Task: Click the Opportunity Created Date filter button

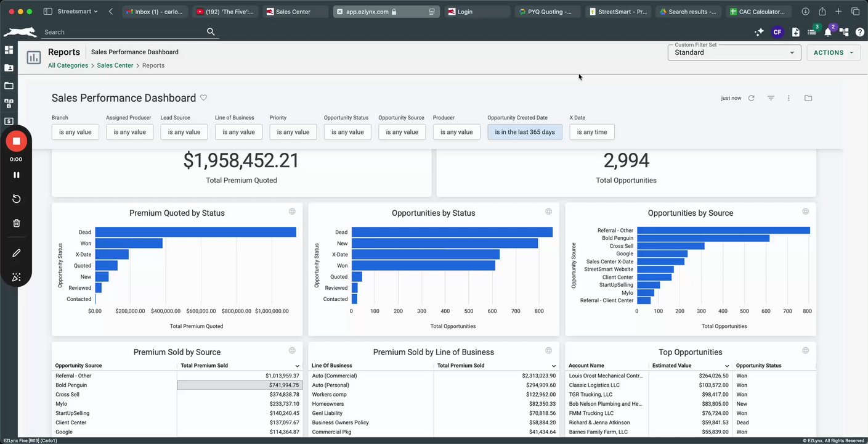Action: 525,132
